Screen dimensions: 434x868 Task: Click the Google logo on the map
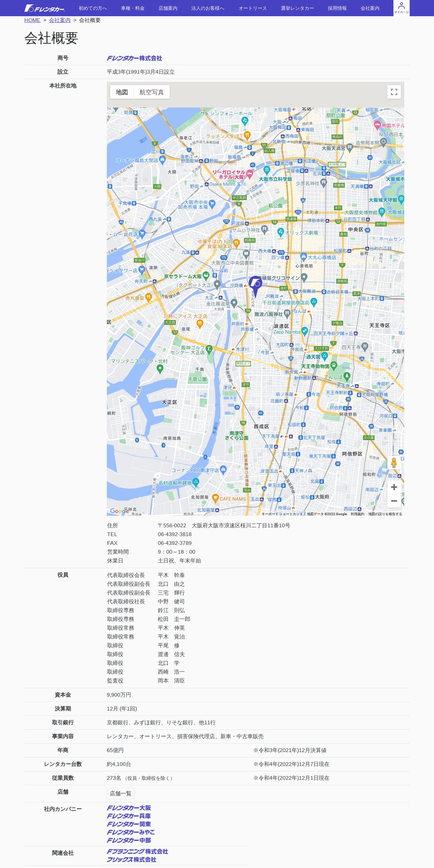click(x=119, y=511)
